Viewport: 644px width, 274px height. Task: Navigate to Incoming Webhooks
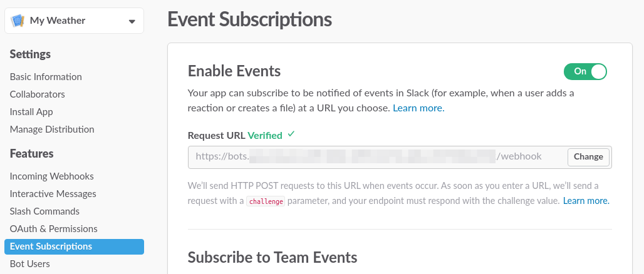pos(52,176)
